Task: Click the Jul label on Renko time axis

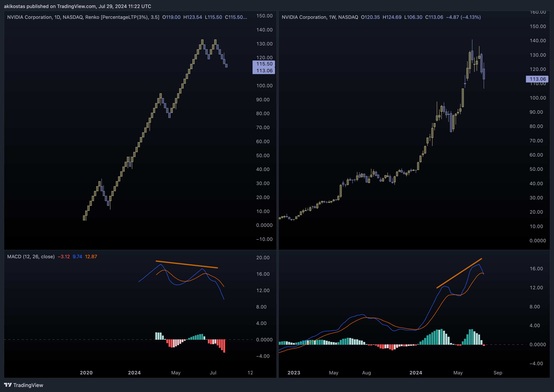Action: pos(213,373)
